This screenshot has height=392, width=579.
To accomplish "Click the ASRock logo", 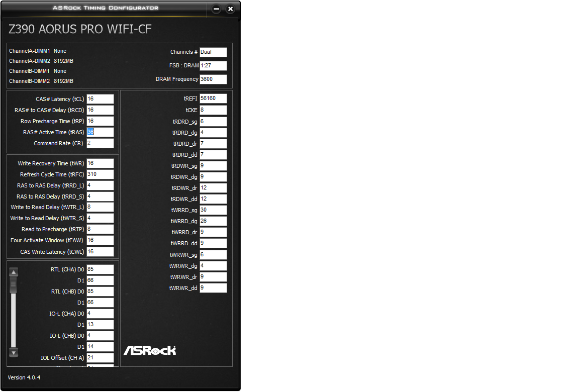I will (150, 350).
